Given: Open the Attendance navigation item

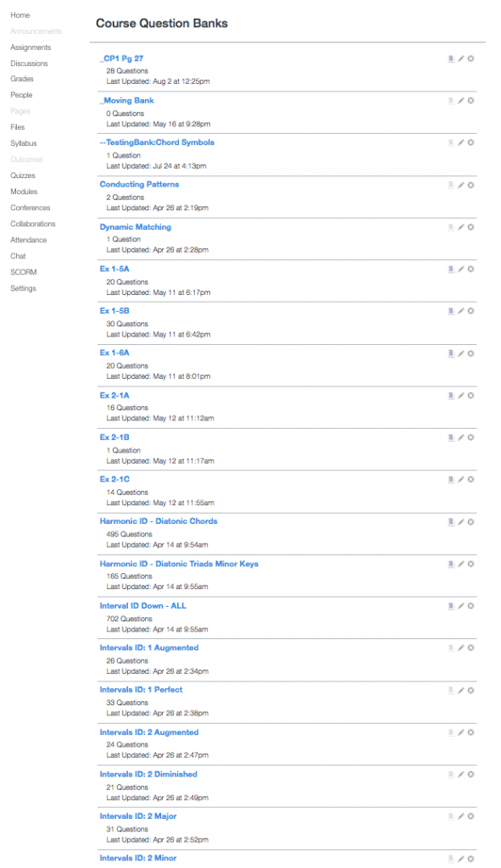Looking at the screenshot, I should [28, 240].
